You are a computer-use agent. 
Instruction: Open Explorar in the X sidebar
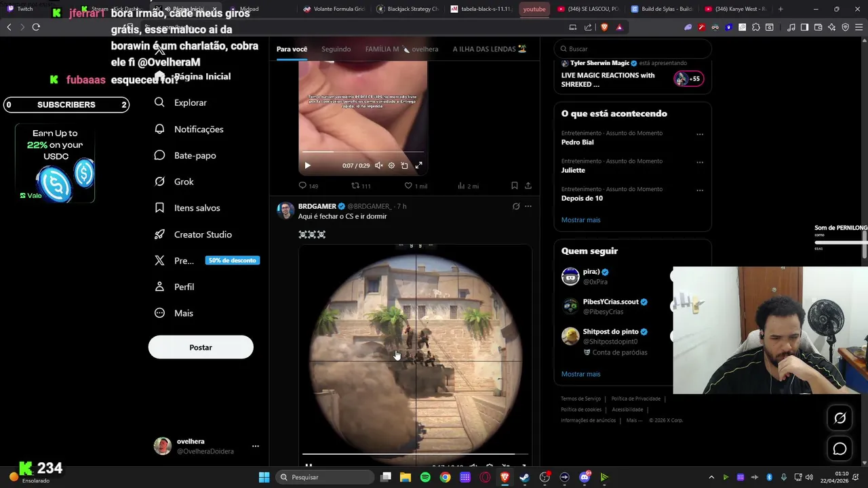coord(180,102)
